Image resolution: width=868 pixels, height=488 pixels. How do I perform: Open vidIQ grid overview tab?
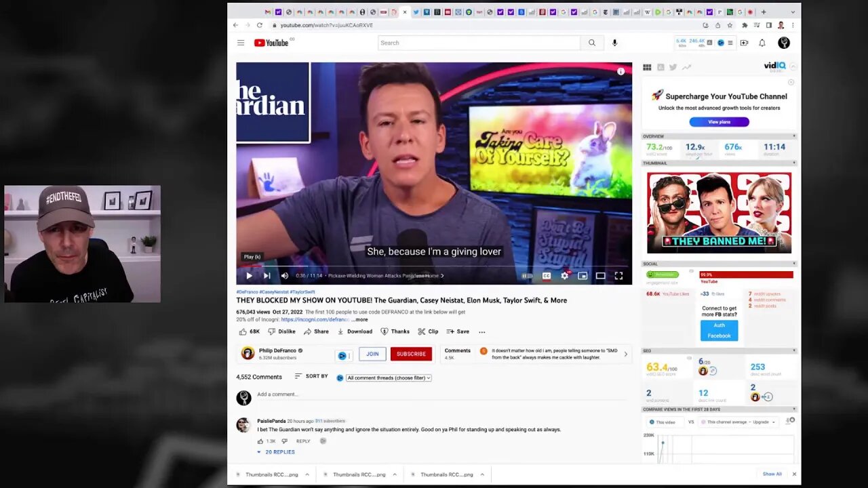point(647,67)
